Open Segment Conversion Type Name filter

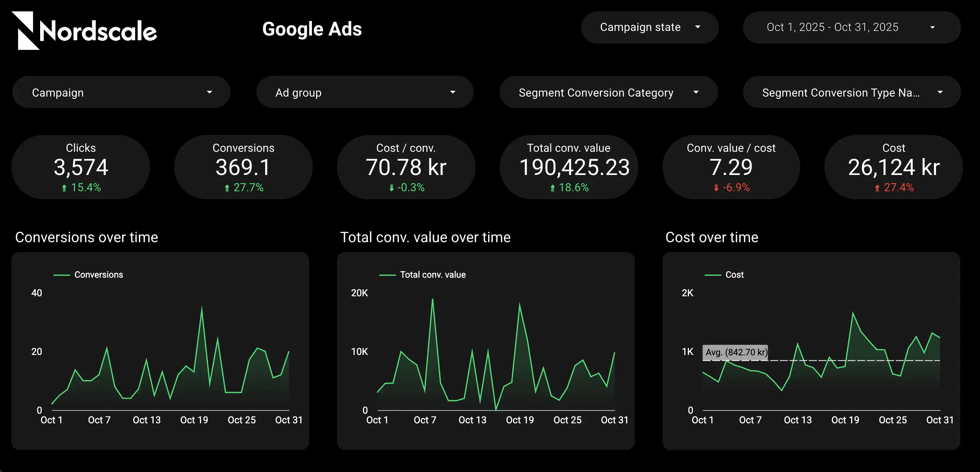851,92
